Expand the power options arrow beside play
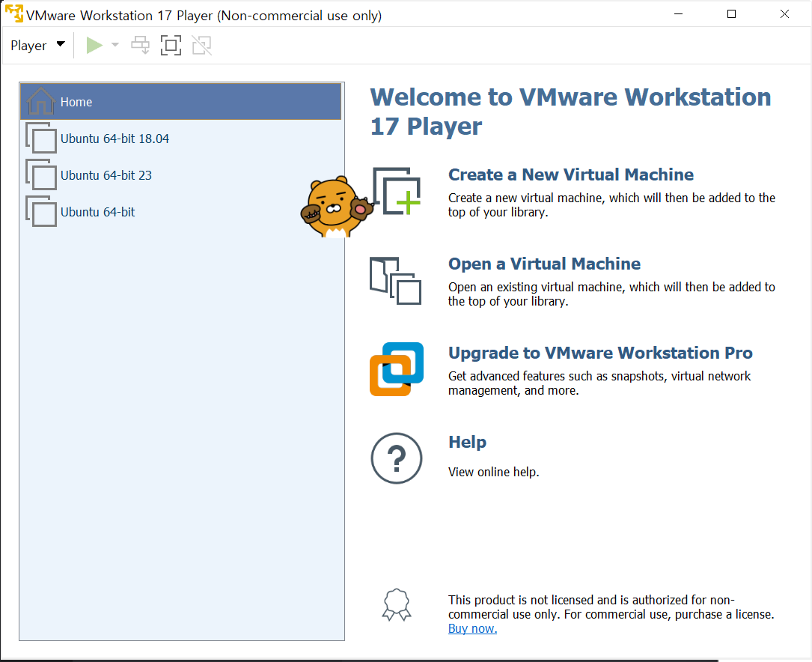Screen dimensions: 812x662 click(x=115, y=45)
